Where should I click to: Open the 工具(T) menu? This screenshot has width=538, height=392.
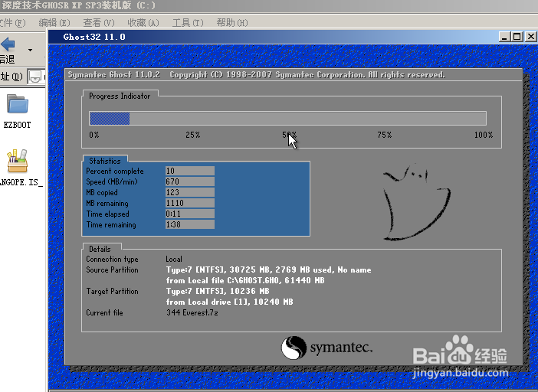click(188, 23)
